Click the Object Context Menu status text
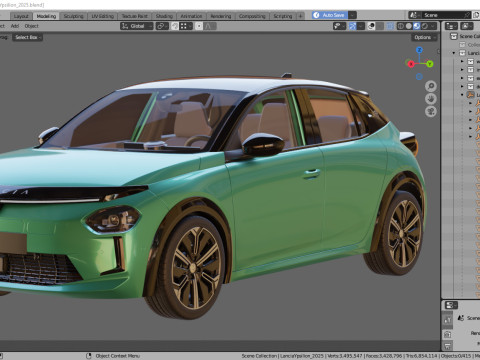The height and width of the screenshot is (360, 480). (x=117, y=356)
